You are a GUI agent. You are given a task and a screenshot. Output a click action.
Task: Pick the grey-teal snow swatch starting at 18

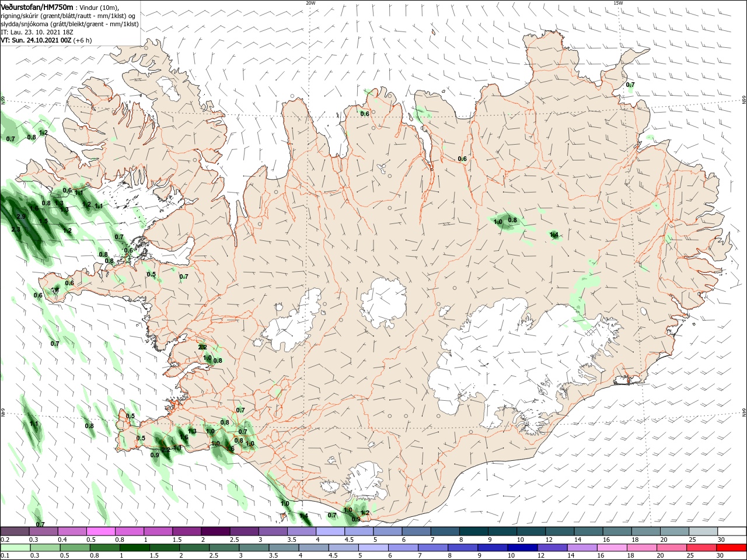point(646,531)
